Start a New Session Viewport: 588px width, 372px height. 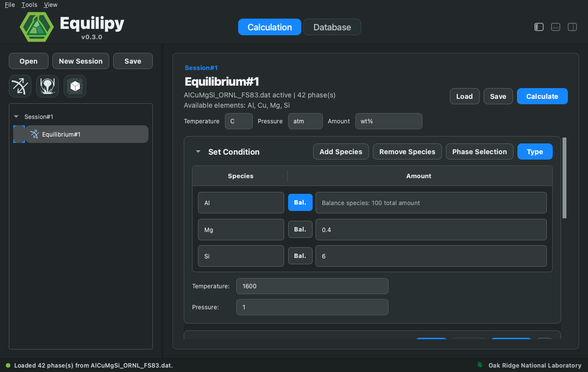[81, 61]
